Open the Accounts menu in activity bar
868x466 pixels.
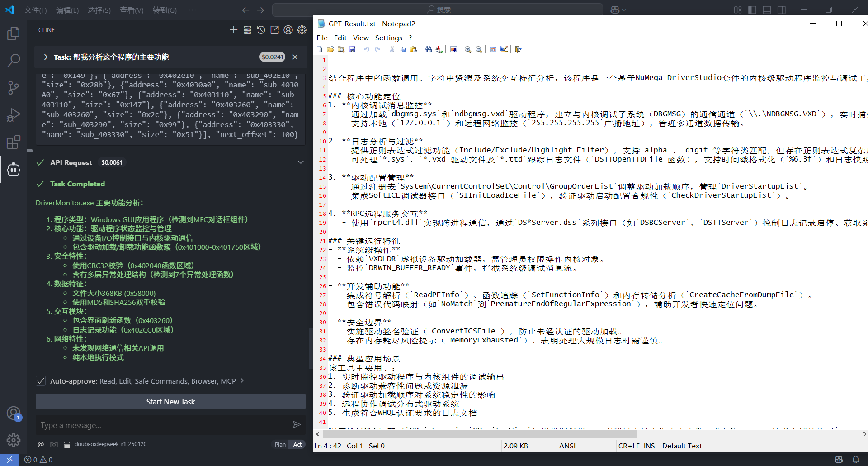[x=14, y=413]
